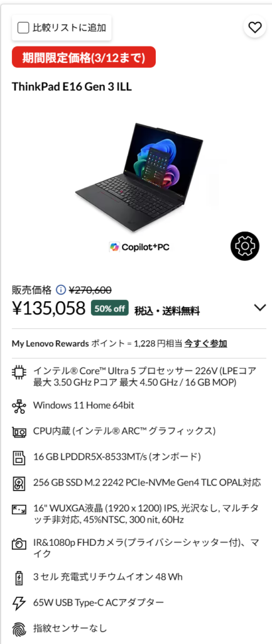Image resolution: width=272 pixels, height=644 pixels.
Task: Click the camera spec icon
Action: pyautogui.click(x=18, y=545)
